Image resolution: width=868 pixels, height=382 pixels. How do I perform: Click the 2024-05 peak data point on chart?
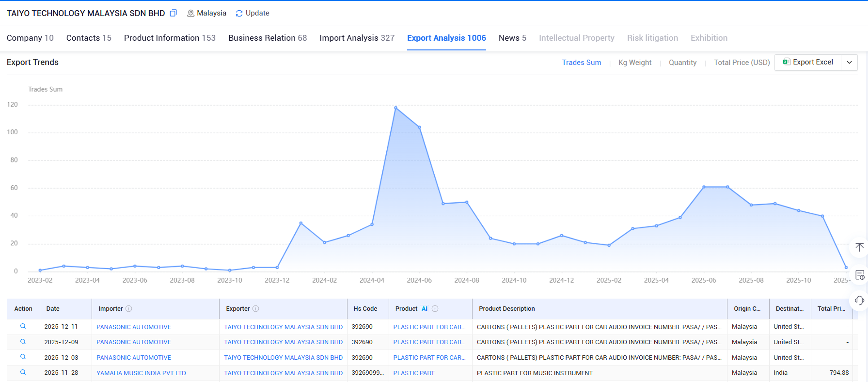[395, 108]
